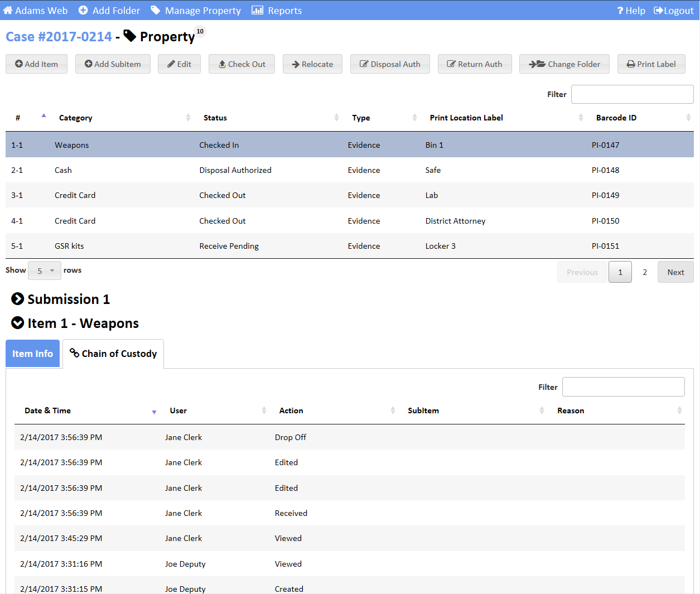Open the Disposal Auth action
The image size is (700, 594).
(x=390, y=64)
